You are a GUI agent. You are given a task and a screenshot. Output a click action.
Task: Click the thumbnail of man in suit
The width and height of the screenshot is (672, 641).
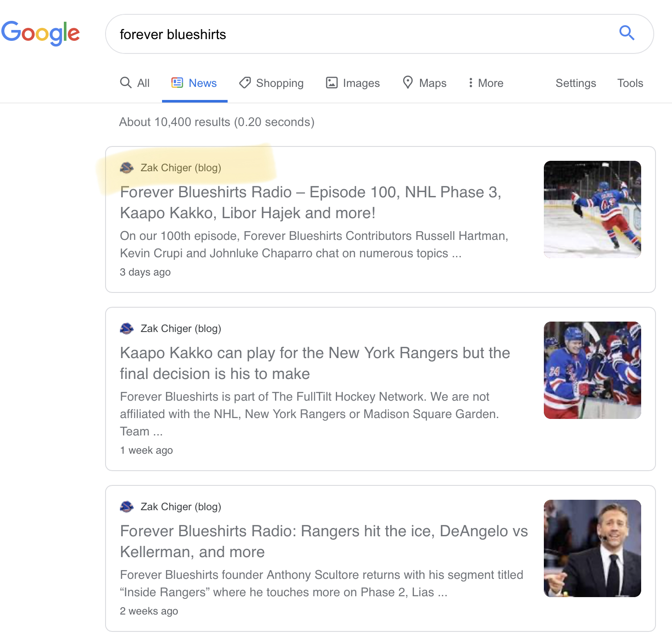click(592, 548)
